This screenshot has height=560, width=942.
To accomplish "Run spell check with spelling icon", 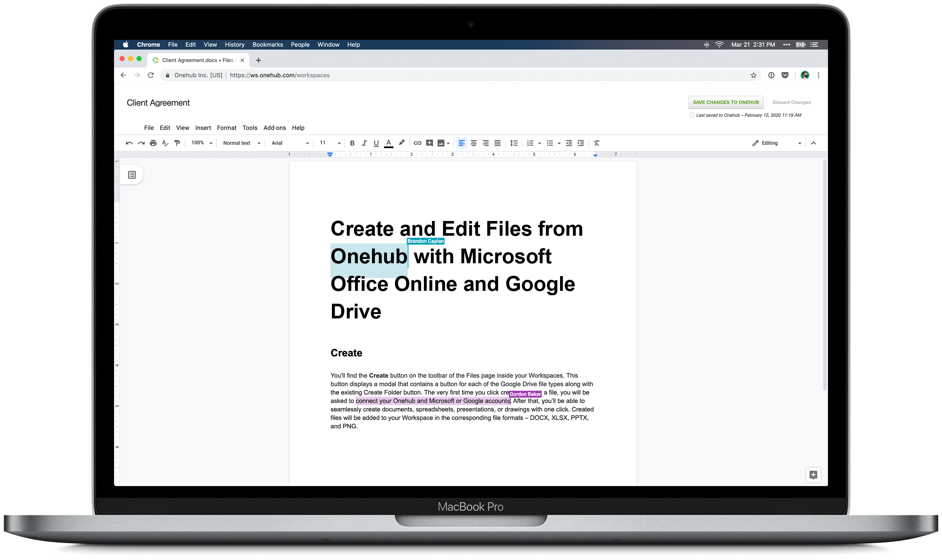I will [x=165, y=143].
